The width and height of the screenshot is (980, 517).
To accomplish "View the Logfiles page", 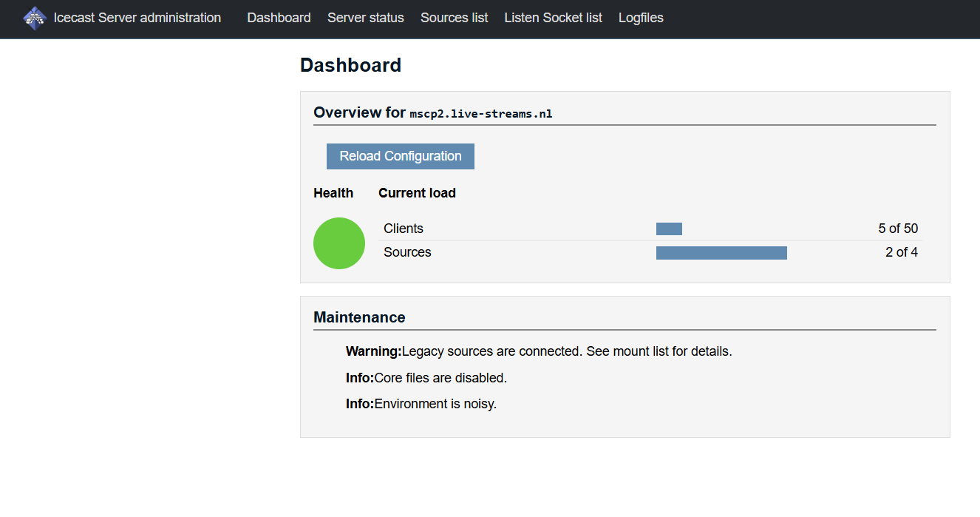I will pos(640,18).
